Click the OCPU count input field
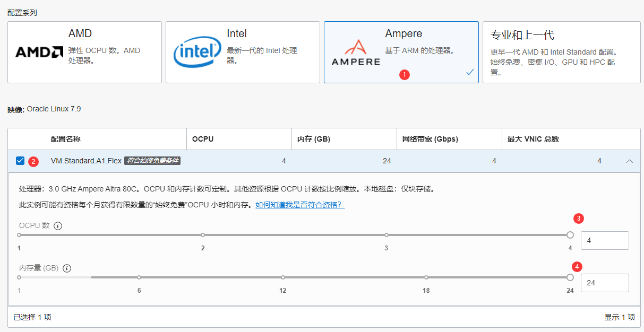This screenshot has width=644, height=332. click(604, 241)
